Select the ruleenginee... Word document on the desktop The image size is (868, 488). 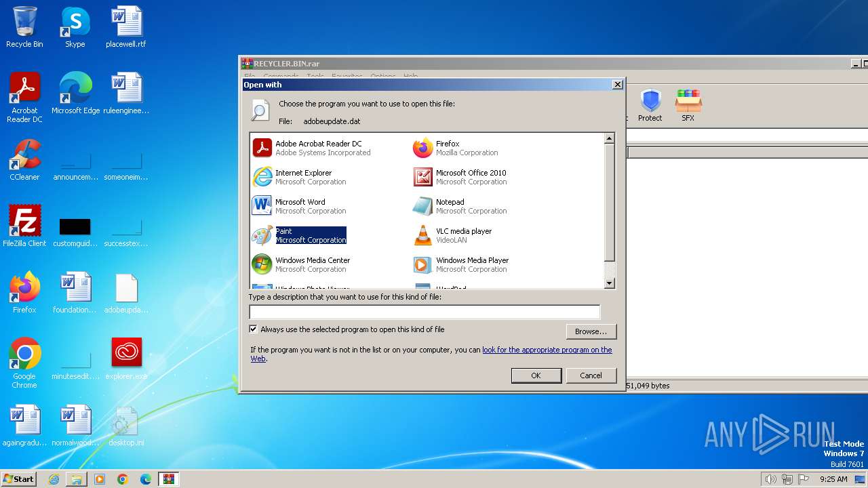pos(126,94)
